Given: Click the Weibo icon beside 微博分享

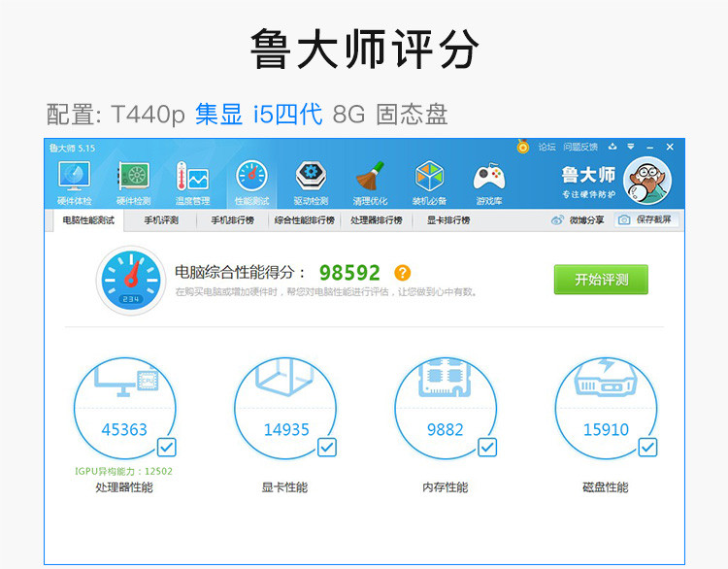Looking at the screenshot, I should point(557,219).
